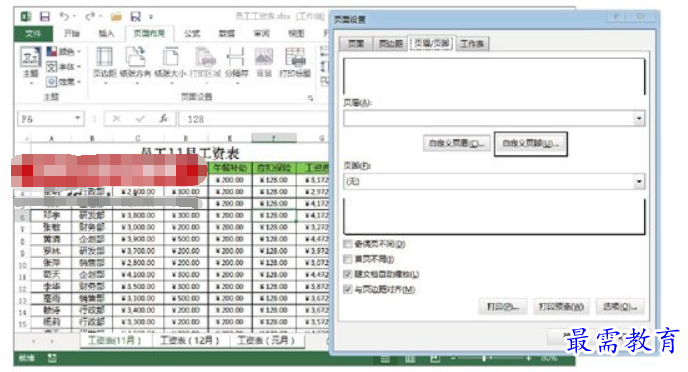Click the Undo arrow icon
The height and width of the screenshot is (372, 688).
coord(64,16)
